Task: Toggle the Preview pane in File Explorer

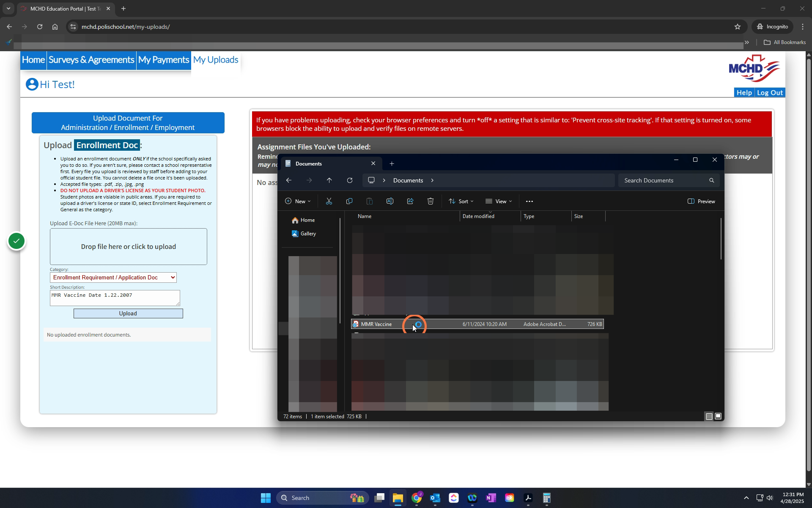Action: pos(701,202)
